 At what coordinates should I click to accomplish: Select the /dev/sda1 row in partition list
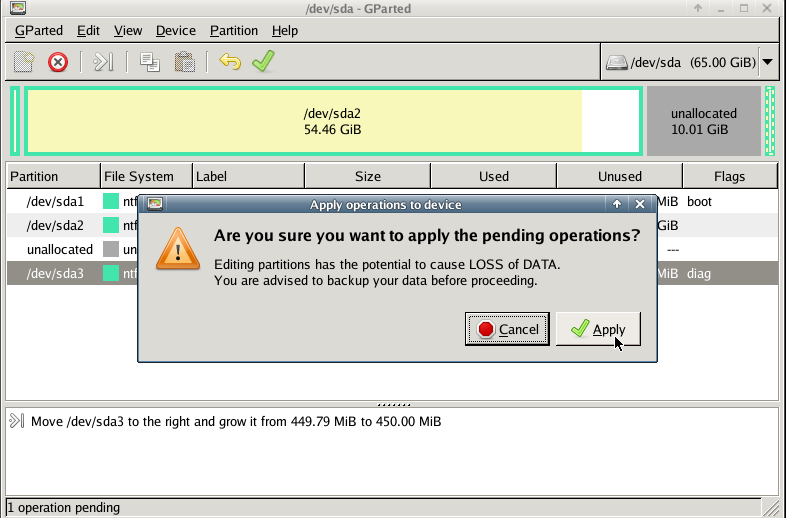point(55,201)
